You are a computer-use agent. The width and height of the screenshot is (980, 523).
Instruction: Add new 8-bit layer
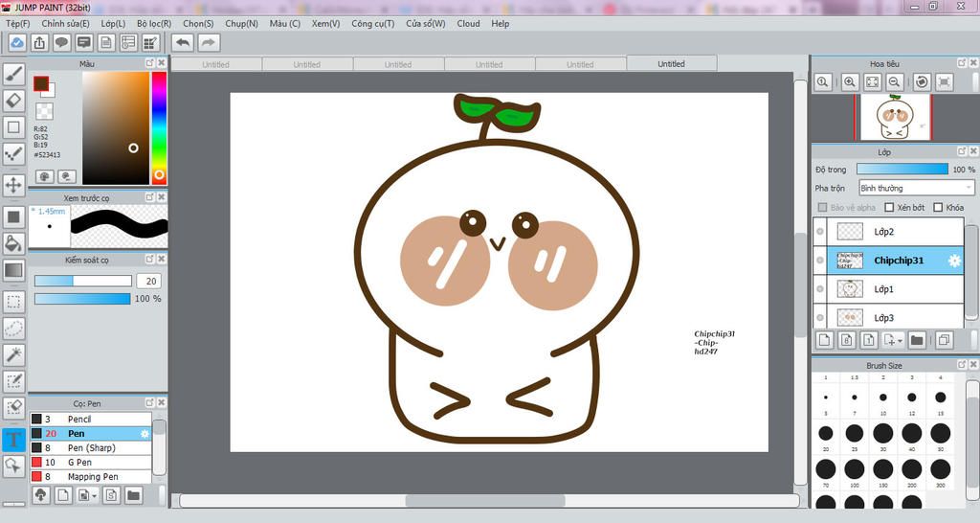point(847,340)
